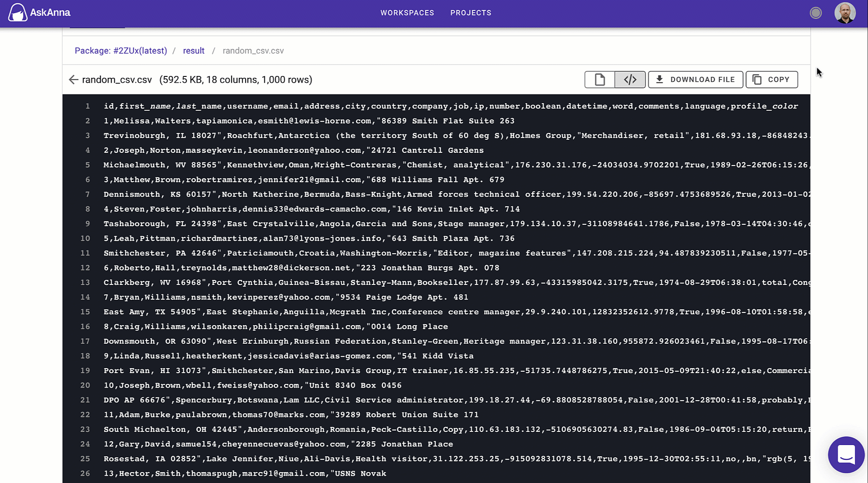Click the random_csv.csv breadcrumb item
Screen dimensions: 868x483
tap(253, 51)
